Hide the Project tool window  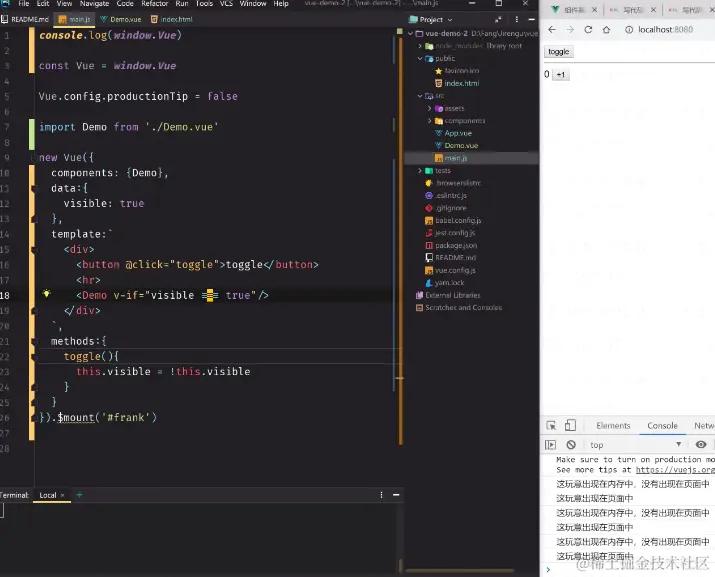pyautogui.click(x=532, y=20)
